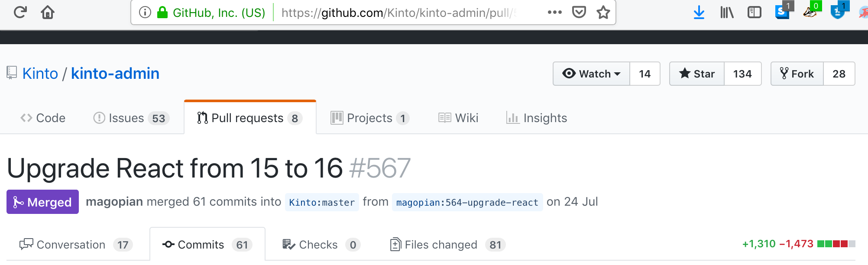The height and width of the screenshot is (265, 868).
Task: Switch to Conversation tab of pull request
Action: (76, 245)
